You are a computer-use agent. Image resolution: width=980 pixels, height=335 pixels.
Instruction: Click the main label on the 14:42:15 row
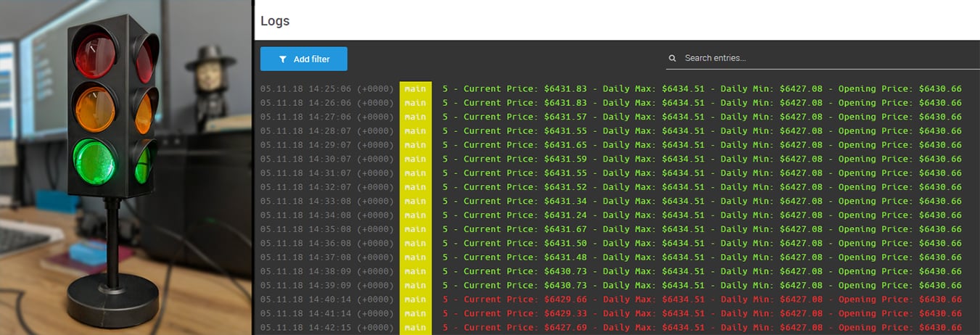415,327
